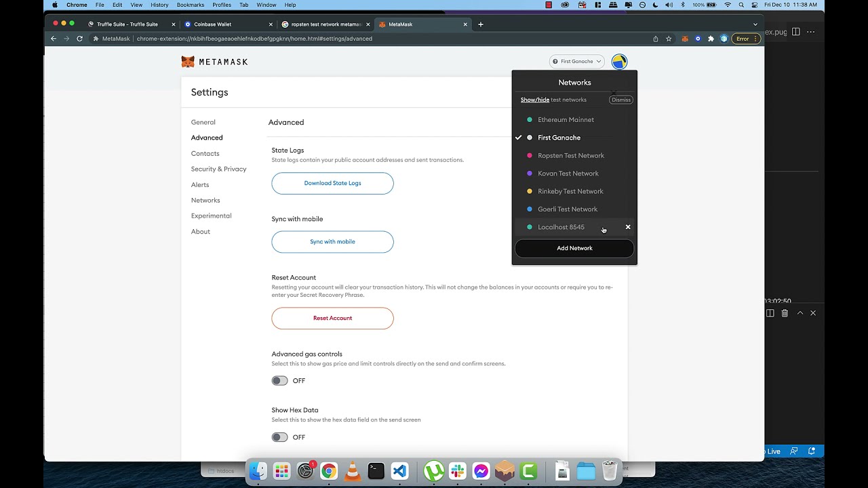The width and height of the screenshot is (868, 488).
Task: Open macOS Control Center icon
Action: (x=755, y=5)
